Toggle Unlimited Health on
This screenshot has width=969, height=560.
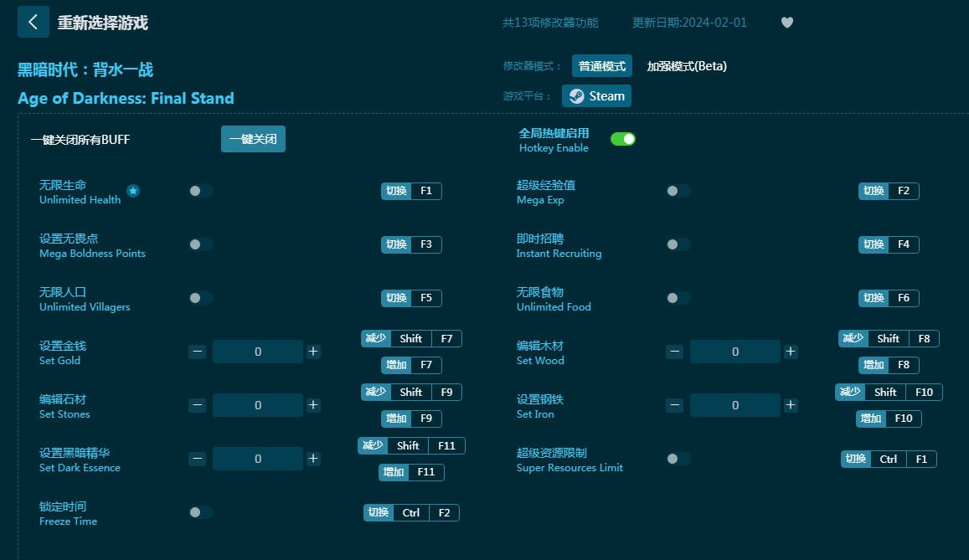pyautogui.click(x=201, y=191)
